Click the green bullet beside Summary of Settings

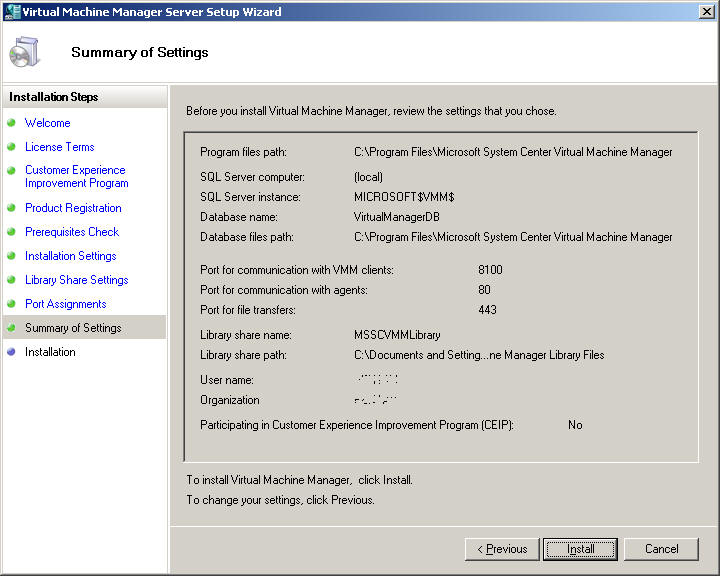[x=11, y=328]
